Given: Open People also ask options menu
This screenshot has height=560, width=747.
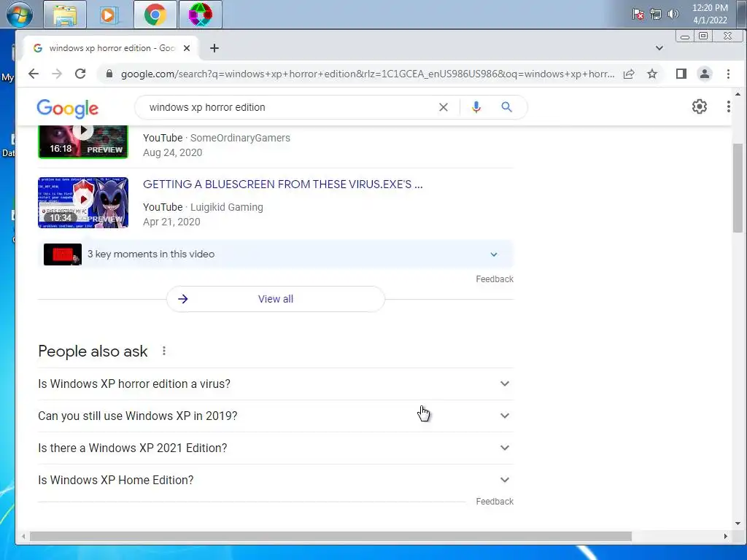Looking at the screenshot, I should click(x=164, y=351).
